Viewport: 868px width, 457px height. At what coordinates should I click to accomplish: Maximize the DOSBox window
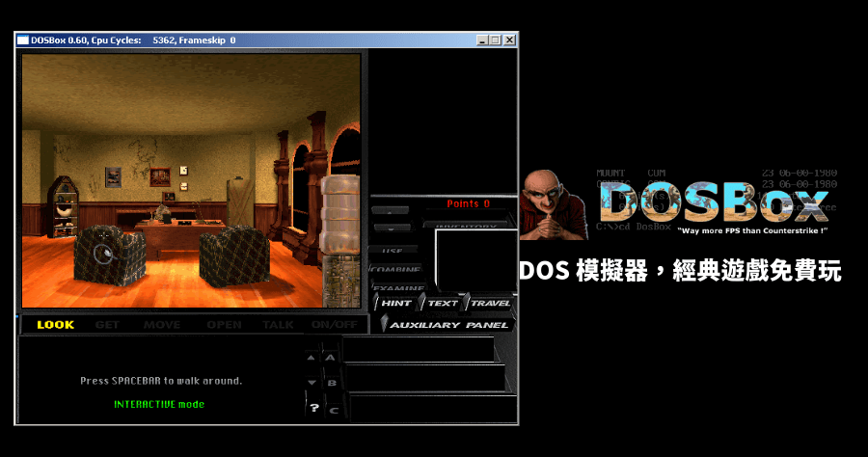(x=496, y=40)
